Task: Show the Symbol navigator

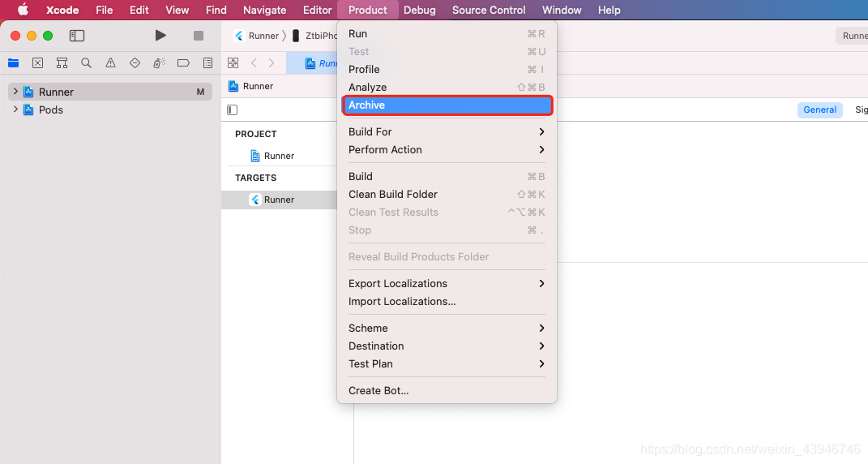Action: 62,63
